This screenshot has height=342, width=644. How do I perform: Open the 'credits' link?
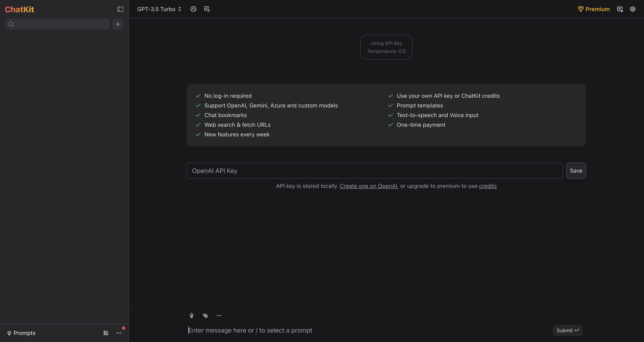(x=487, y=186)
